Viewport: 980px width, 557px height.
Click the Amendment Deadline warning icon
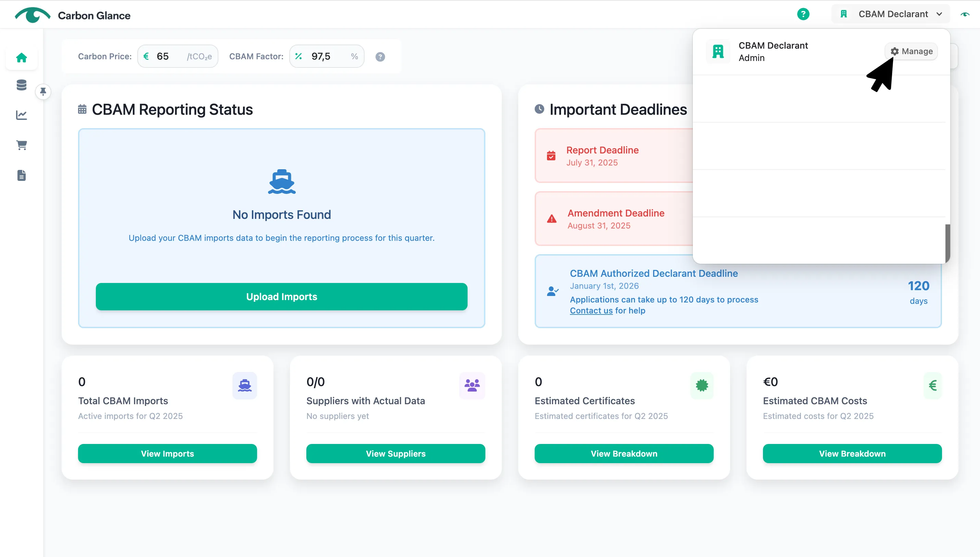551,219
